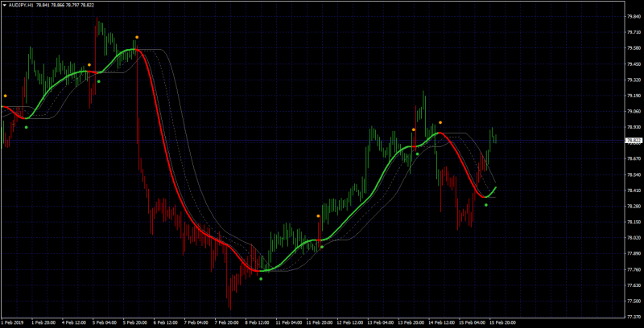Click the open value 78.841 in header

tap(43, 5)
